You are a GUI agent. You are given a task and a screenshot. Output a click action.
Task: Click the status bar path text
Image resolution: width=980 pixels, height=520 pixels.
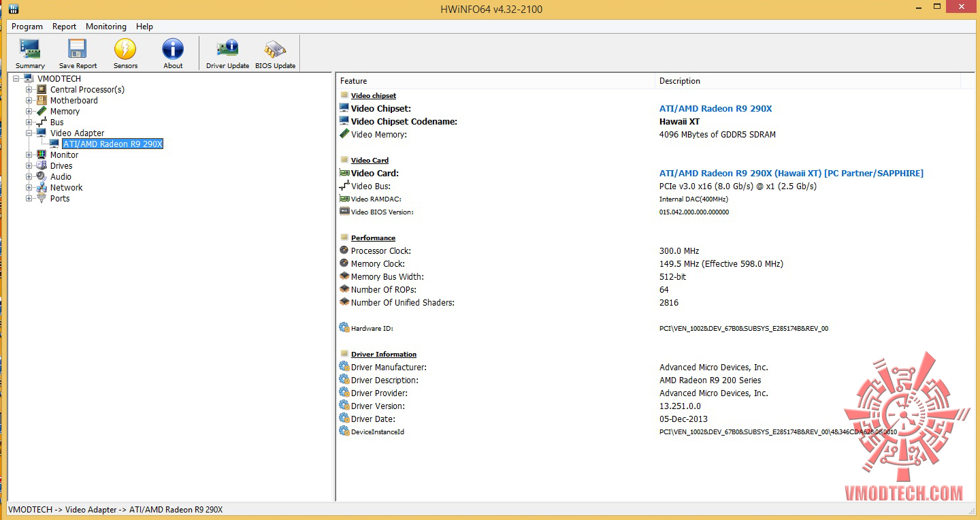click(115, 509)
